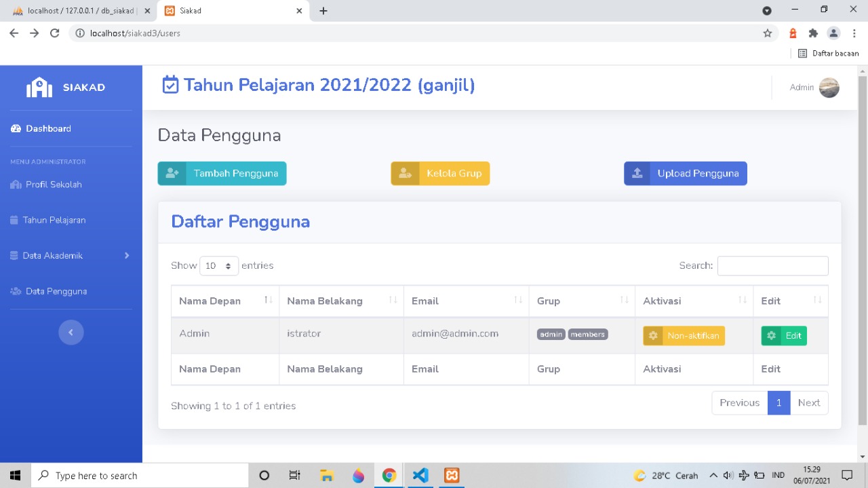Open Dashboard via its speedometer icon
Screen dimensions: 868x488
click(16, 128)
